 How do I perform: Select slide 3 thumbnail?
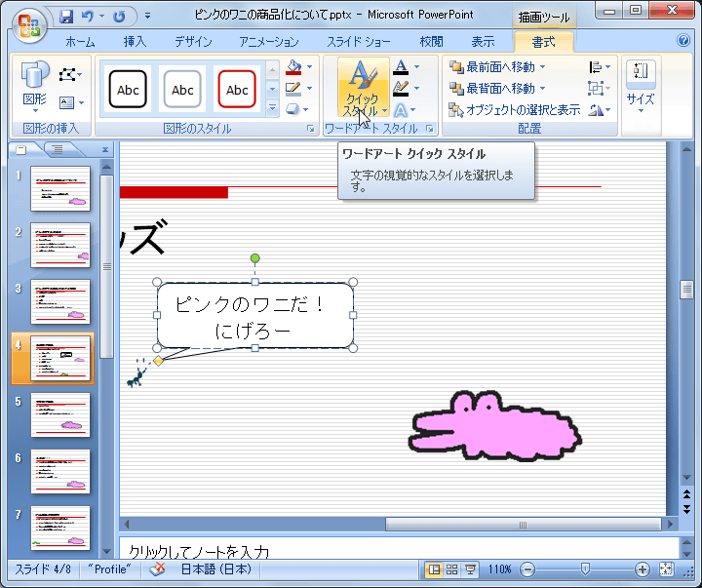(60, 302)
